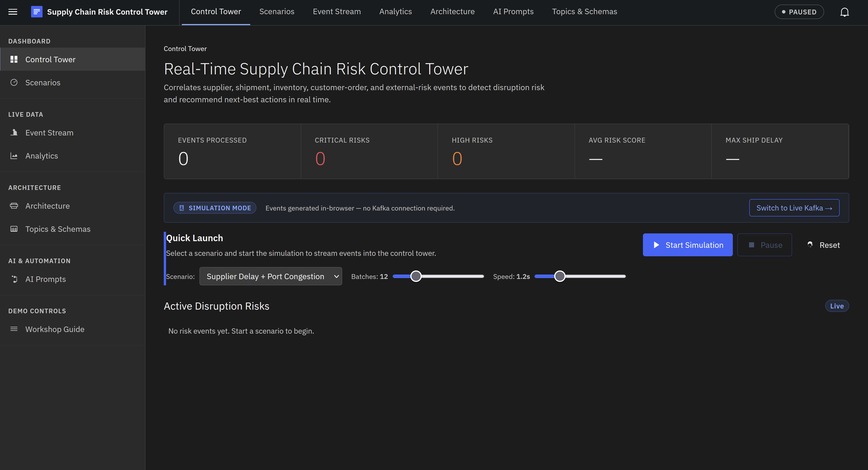Screen dimensions: 868x470
Task: Click the Architecture sidebar icon
Action: pos(14,206)
